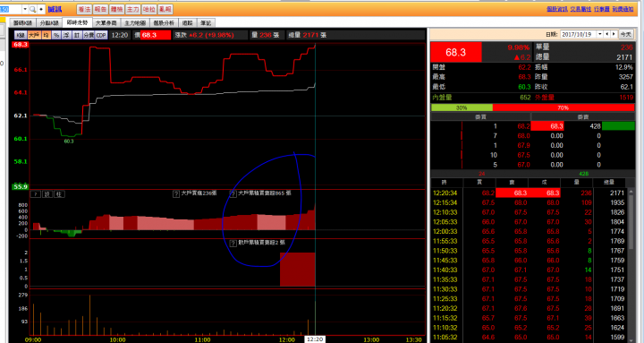Open the 行事曆 link
This screenshot has width=644, height=343.
click(602, 9)
